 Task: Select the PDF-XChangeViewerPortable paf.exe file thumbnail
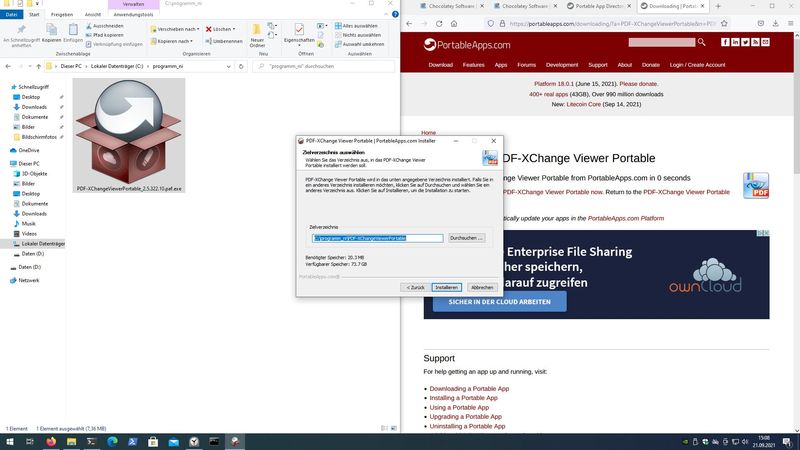coord(129,135)
